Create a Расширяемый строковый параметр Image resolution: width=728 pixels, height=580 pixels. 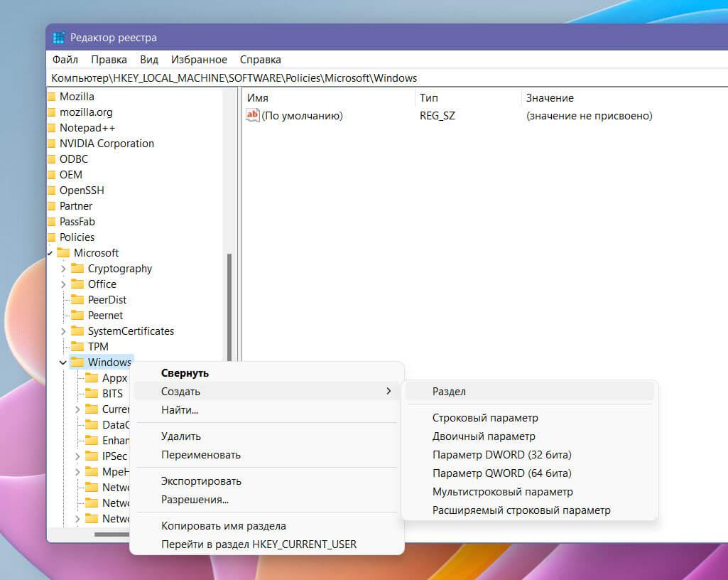[530, 510]
